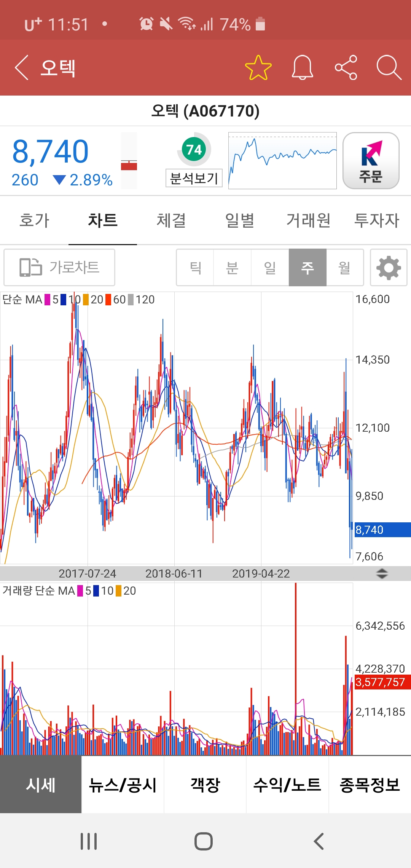
Task: Toggle the favorite star icon
Action: pyautogui.click(x=258, y=68)
